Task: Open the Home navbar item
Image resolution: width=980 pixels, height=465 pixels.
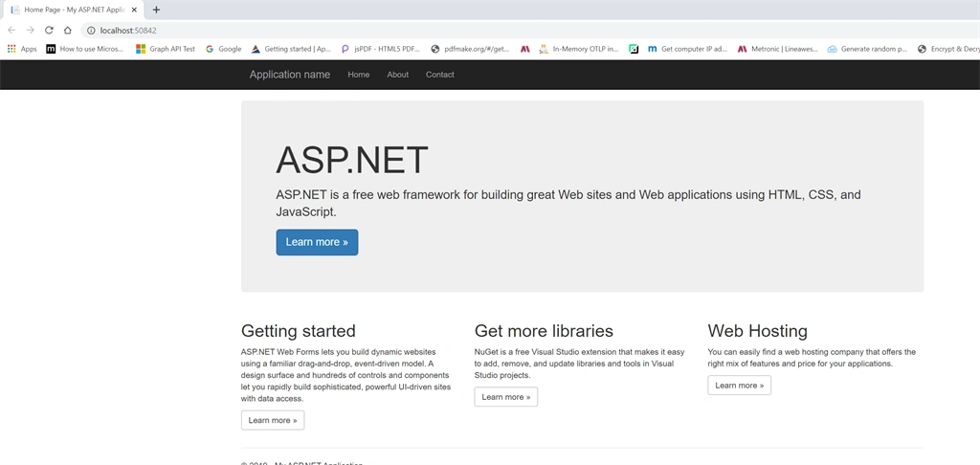Action: [x=359, y=75]
